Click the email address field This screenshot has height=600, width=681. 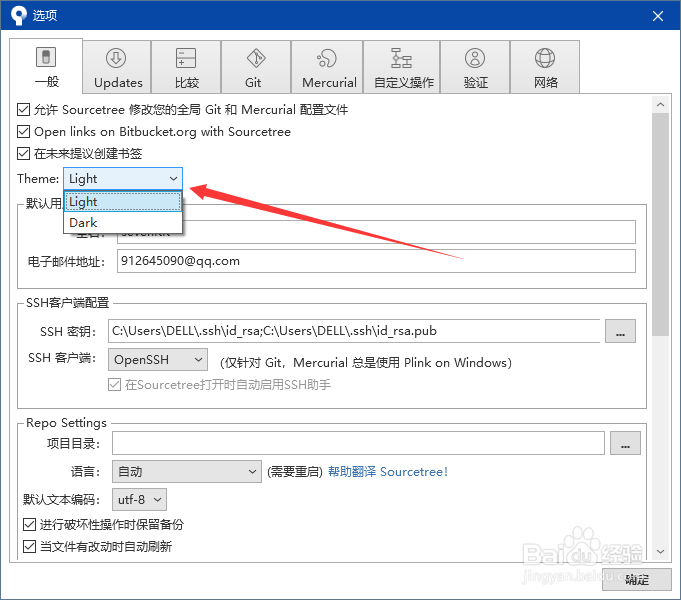[376, 261]
